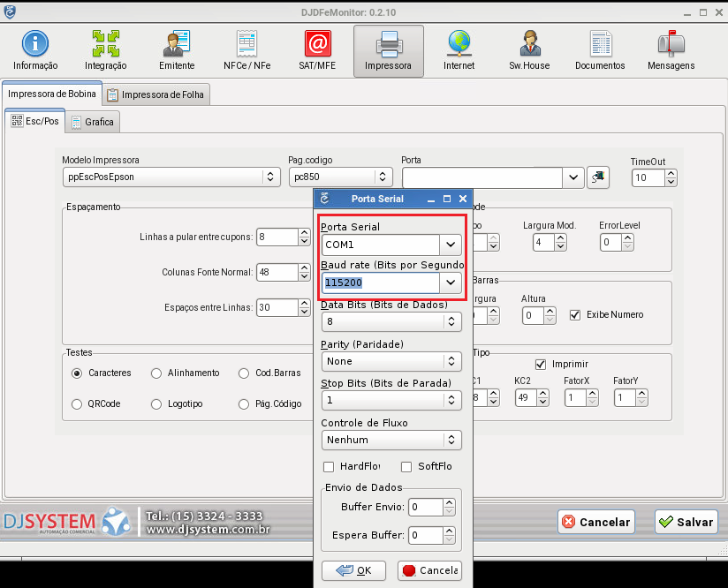Click the serial port config icon next to Porta
Image resolution: width=728 pixels, height=588 pixels.
[598, 177]
